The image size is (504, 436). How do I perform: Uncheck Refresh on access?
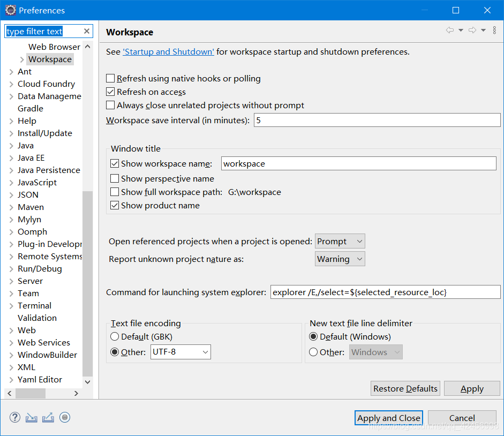[x=110, y=92]
